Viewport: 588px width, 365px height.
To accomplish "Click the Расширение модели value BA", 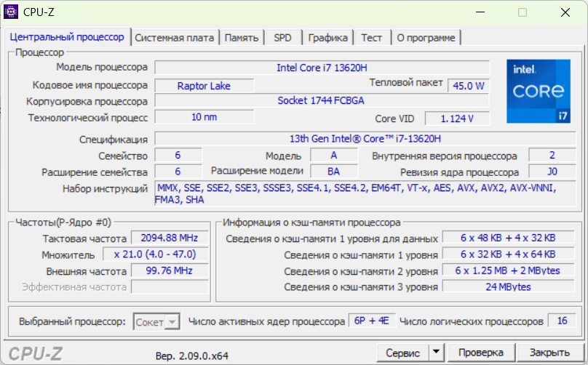I will point(334,172).
